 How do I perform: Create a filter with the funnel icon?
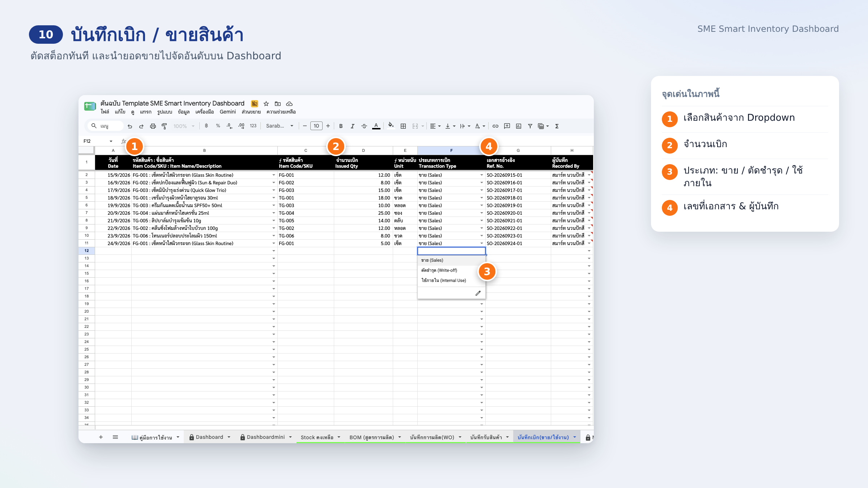pyautogui.click(x=530, y=126)
